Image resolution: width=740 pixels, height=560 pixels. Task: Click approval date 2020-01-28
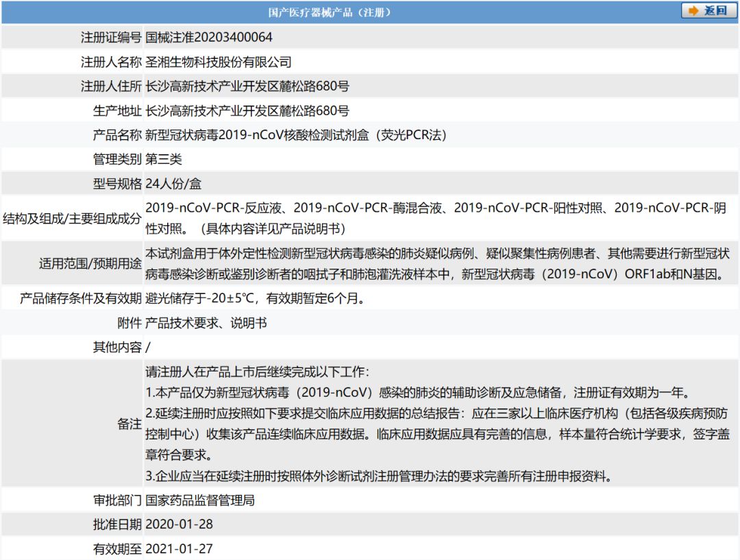click(180, 524)
